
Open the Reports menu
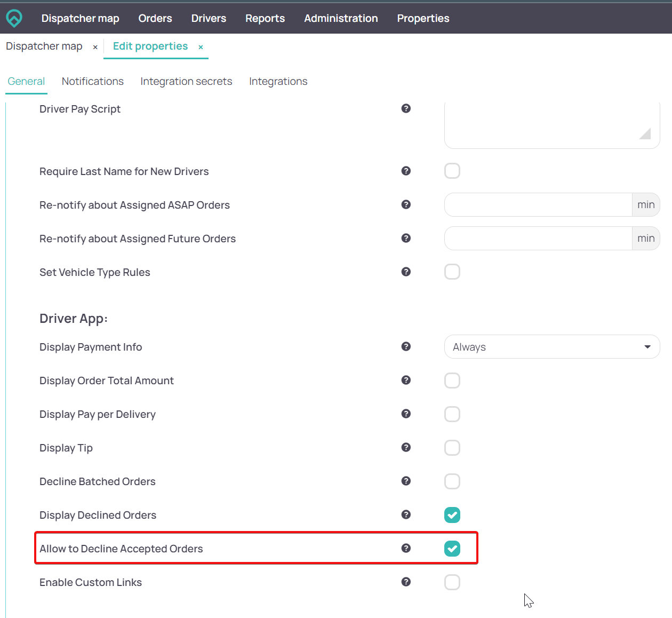point(265,18)
